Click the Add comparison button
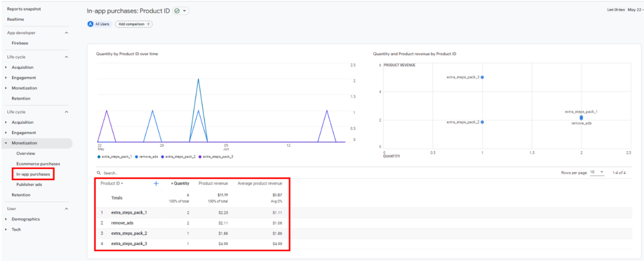The height and width of the screenshot is (261, 644). (134, 24)
